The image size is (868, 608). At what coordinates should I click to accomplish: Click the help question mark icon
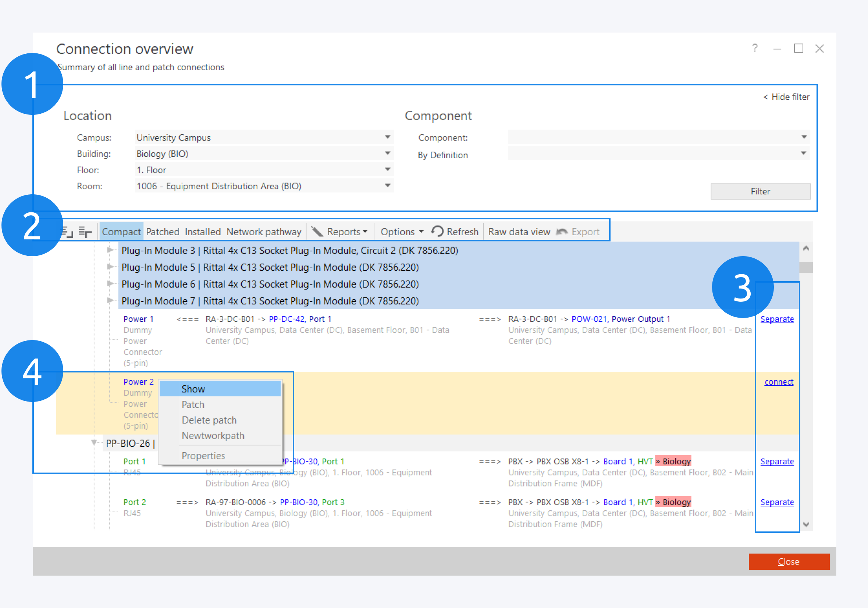[x=755, y=48]
